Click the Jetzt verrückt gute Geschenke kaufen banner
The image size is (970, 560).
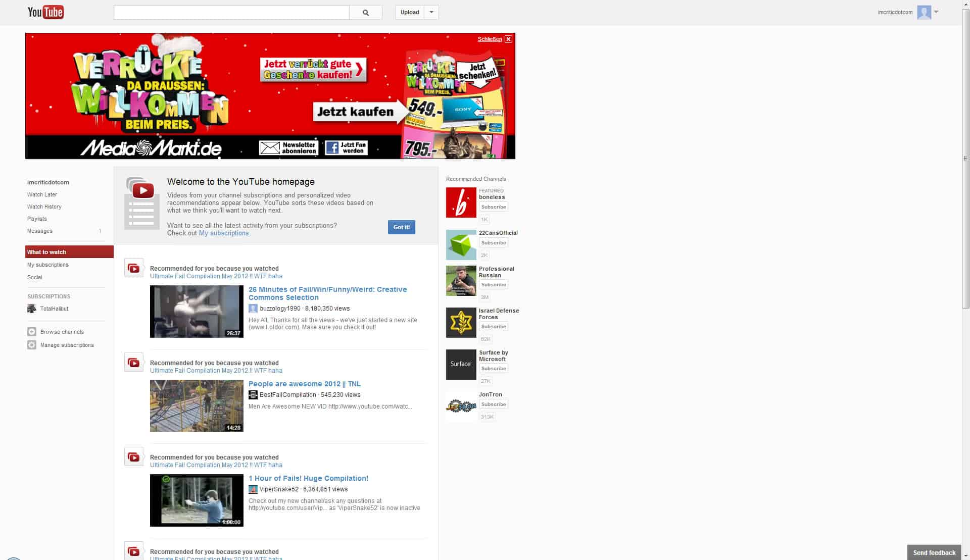(x=313, y=70)
